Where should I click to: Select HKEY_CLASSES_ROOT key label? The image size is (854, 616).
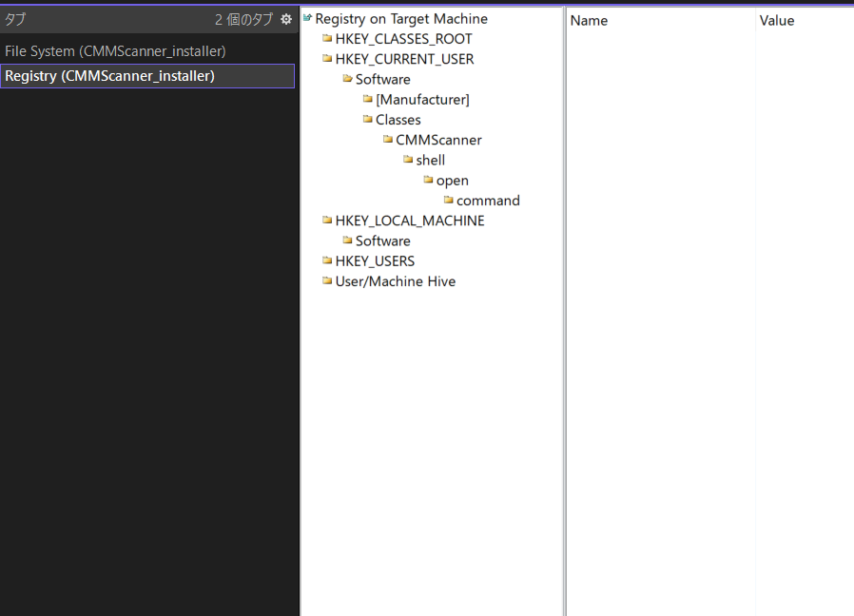coord(403,39)
